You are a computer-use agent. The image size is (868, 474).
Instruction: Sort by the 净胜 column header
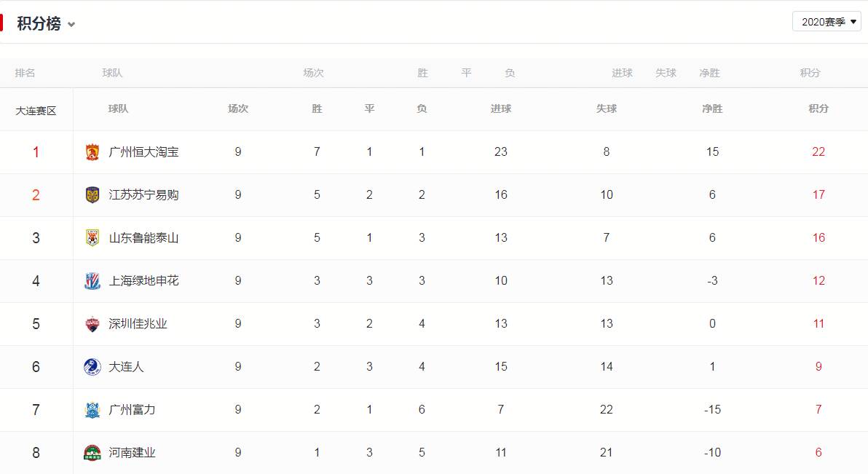click(712, 108)
